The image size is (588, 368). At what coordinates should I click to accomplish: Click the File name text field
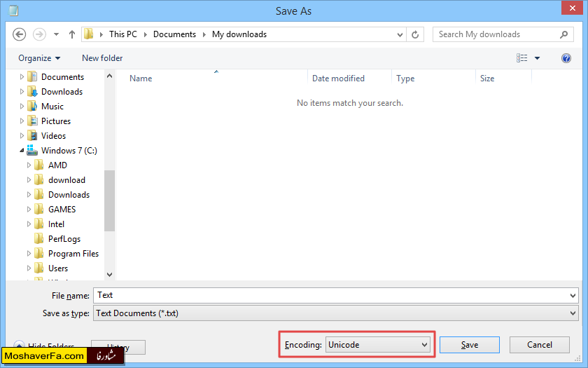pyautogui.click(x=335, y=296)
